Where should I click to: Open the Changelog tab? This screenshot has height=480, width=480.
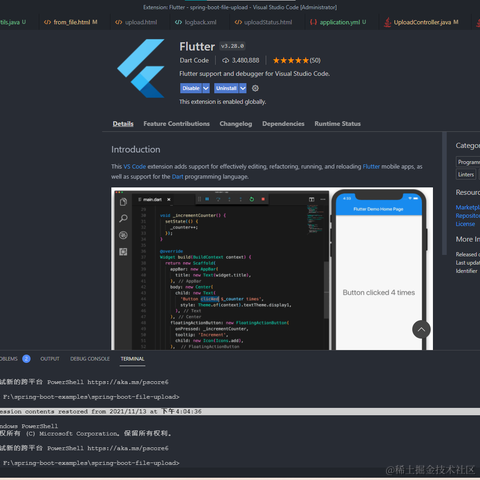[x=236, y=124]
